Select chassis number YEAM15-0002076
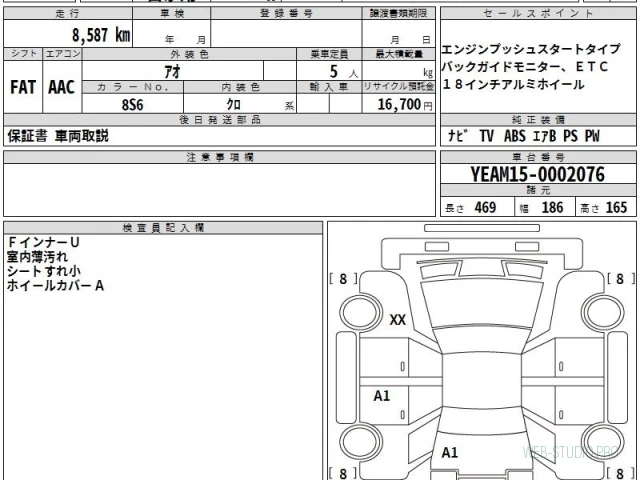 (x=538, y=174)
